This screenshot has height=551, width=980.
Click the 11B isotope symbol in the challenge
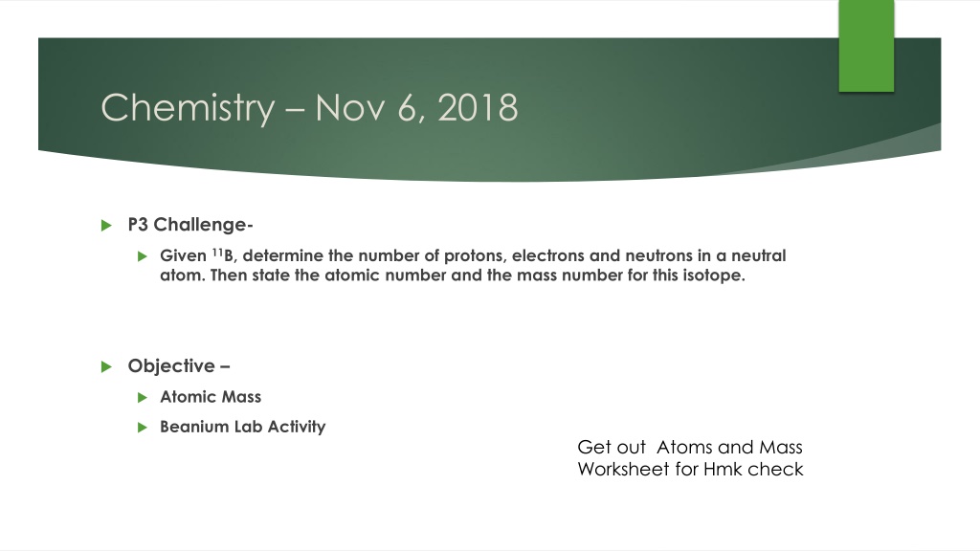223,254
